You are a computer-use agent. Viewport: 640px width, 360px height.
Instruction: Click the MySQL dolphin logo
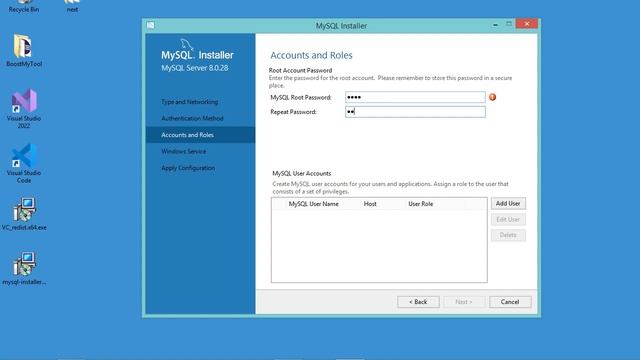coord(186,44)
